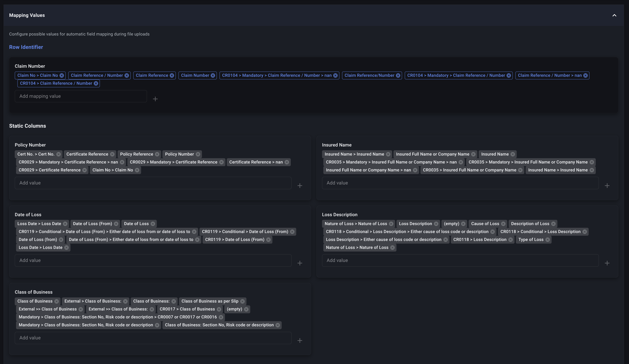
Task: Click plus icon next to Date of Loss input
Action: (300, 263)
